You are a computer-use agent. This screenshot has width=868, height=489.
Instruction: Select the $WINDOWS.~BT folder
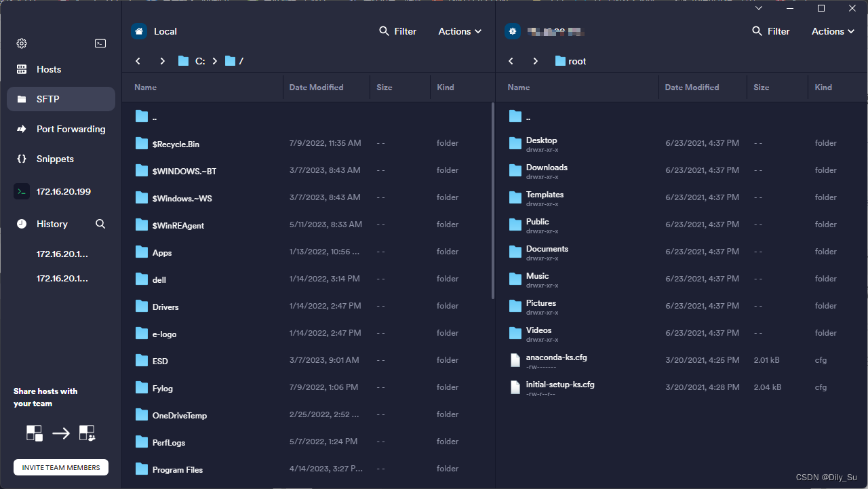point(309,170)
